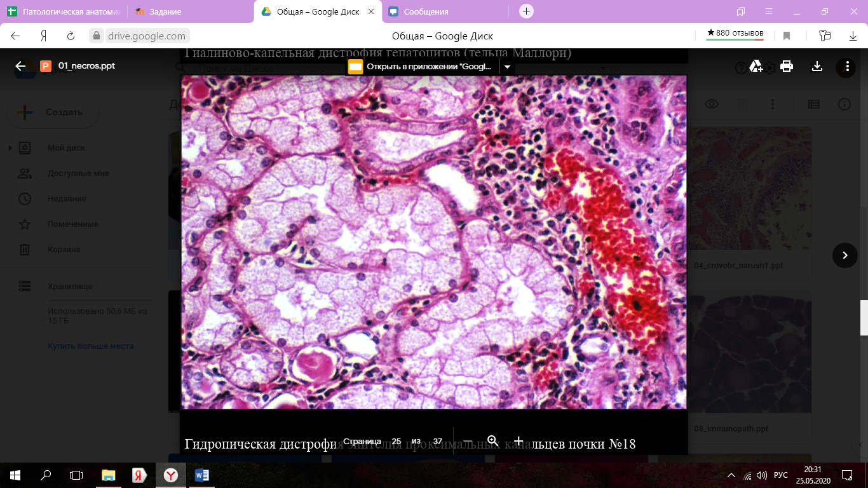
Task: Open the taskbar clock and calendar
Action: 813,475
